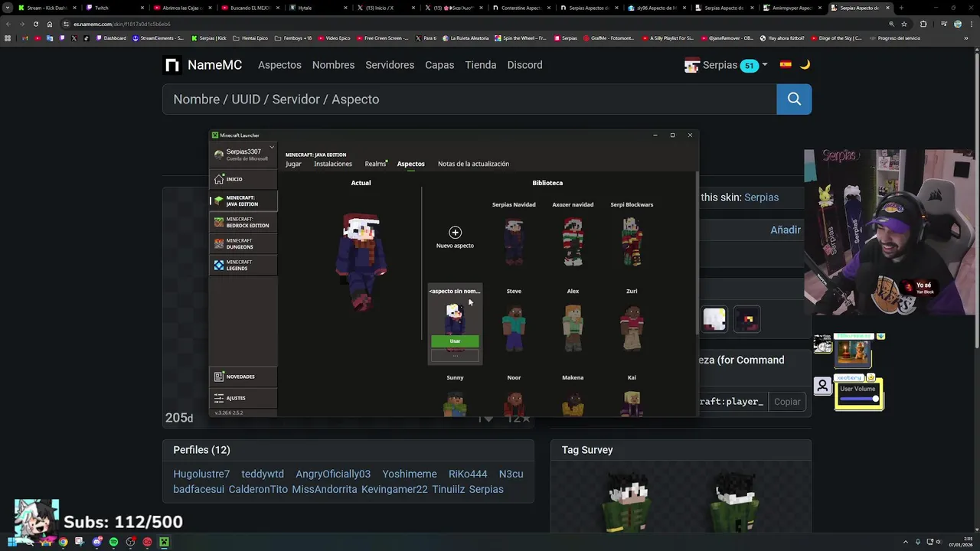Screen dimensions: 980x551
Task: Show hidden system tray icons
Action: click(x=906, y=542)
